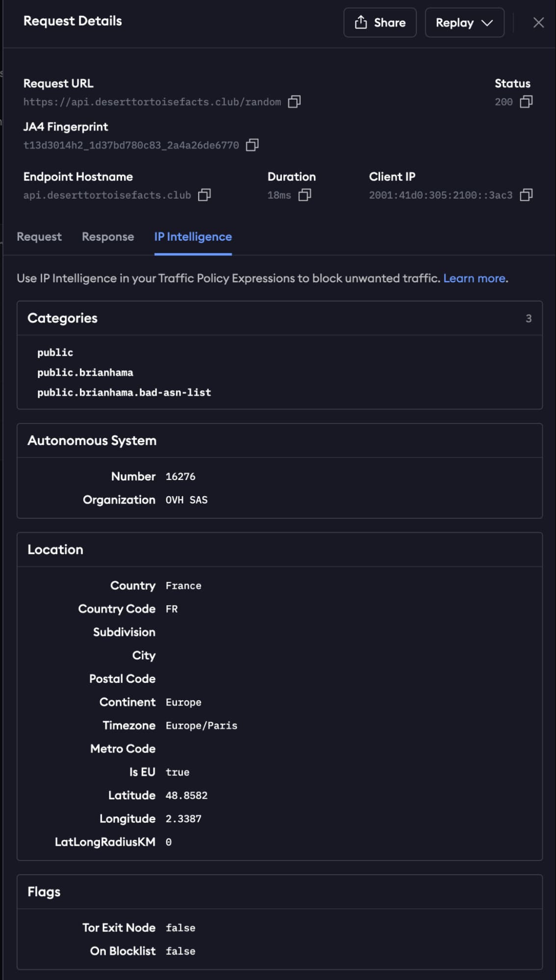Copy the Request URL value
The image size is (556, 980).
(294, 101)
